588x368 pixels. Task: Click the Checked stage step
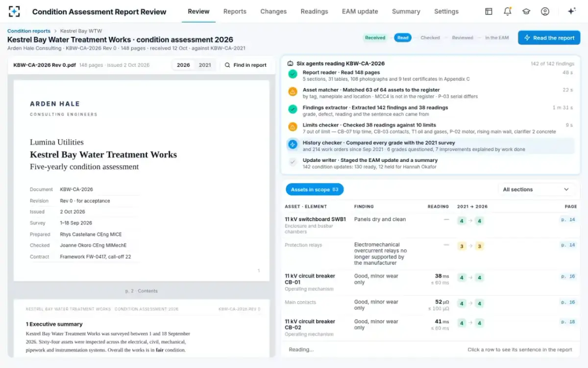pyautogui.click(x=430, y=38)
